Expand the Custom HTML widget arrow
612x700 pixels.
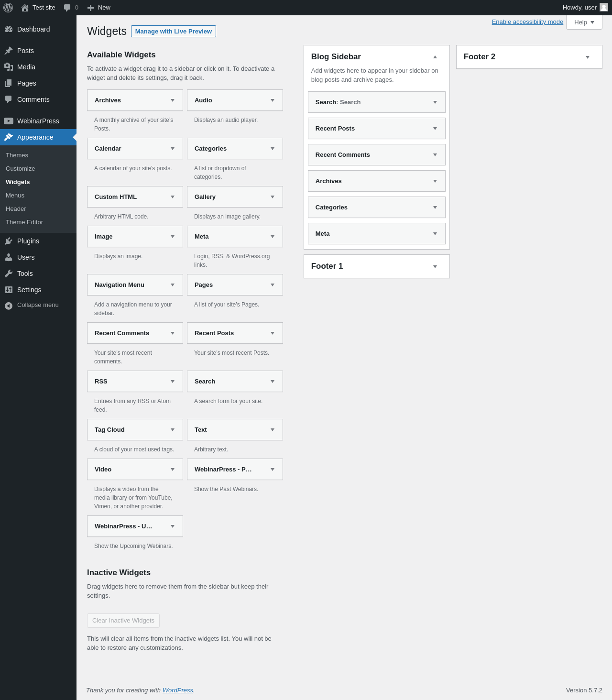point(173,197)
